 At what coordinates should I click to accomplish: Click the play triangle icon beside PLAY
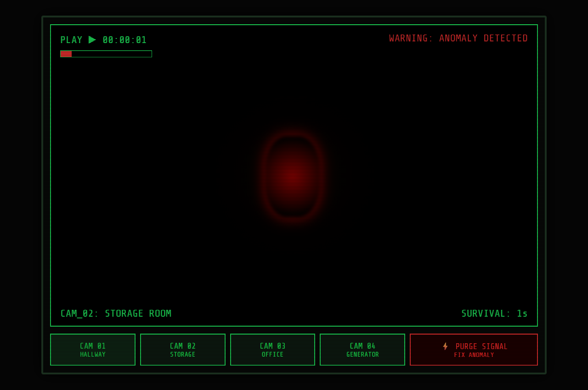click(92, 40)
